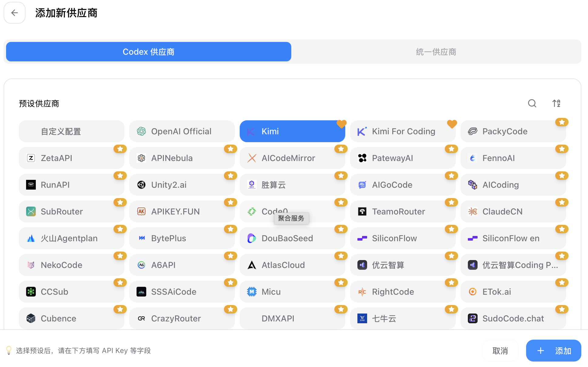
Task: Click the TeamoRouter logo icon
Action: coord(362,211)
